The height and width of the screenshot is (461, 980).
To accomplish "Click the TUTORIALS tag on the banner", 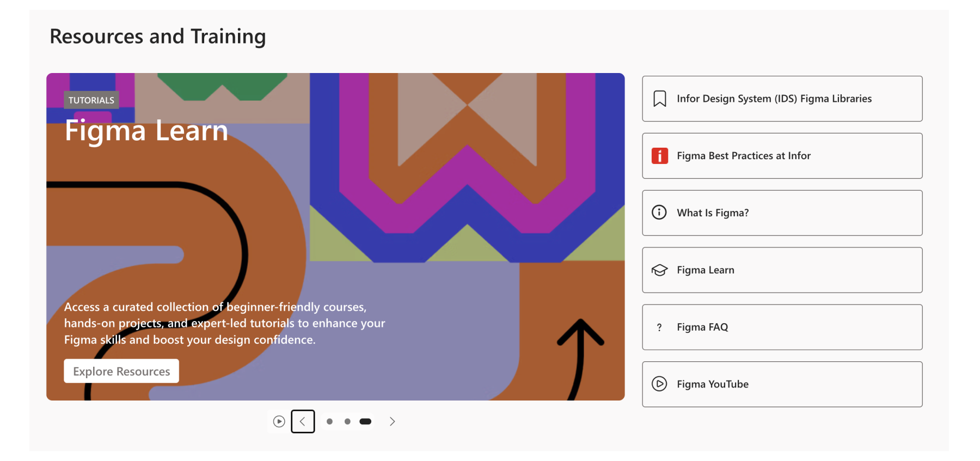I will point(91,100).
